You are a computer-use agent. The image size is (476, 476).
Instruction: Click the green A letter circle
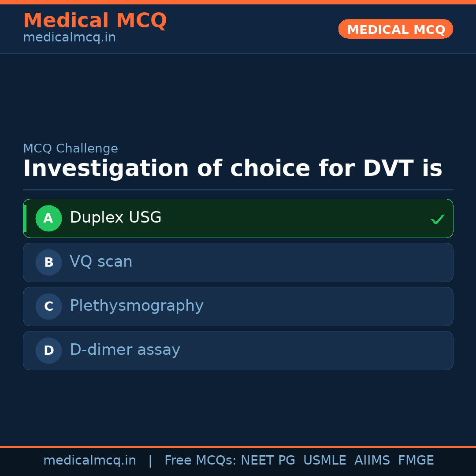[x=48, y=218]
